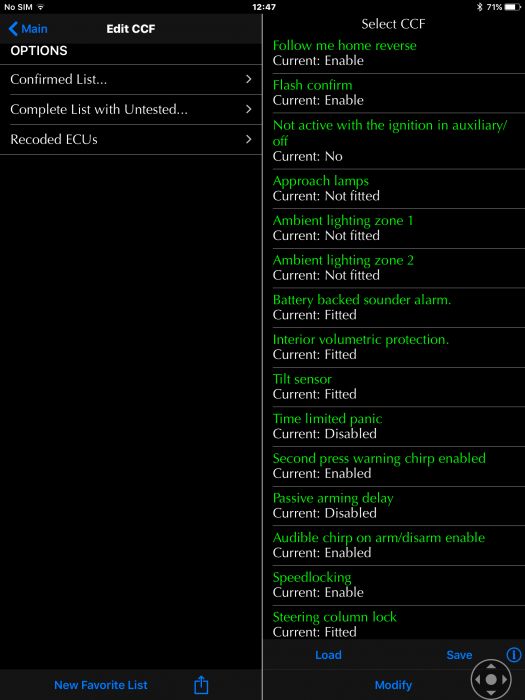Tap the floating directional pad control
The height and width of the screenshot is (700, 525).
pos(491,679)
